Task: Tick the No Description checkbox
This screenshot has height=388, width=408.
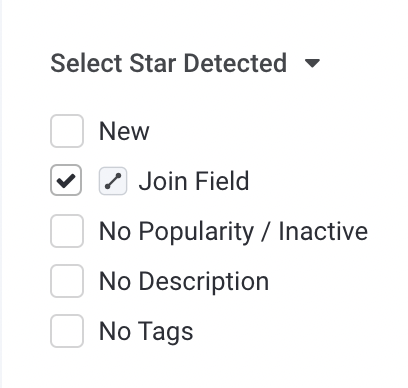Action: point(67,281)
